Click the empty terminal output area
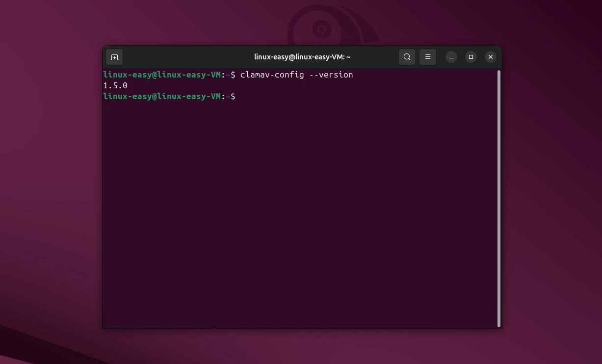 pos(294,206)
